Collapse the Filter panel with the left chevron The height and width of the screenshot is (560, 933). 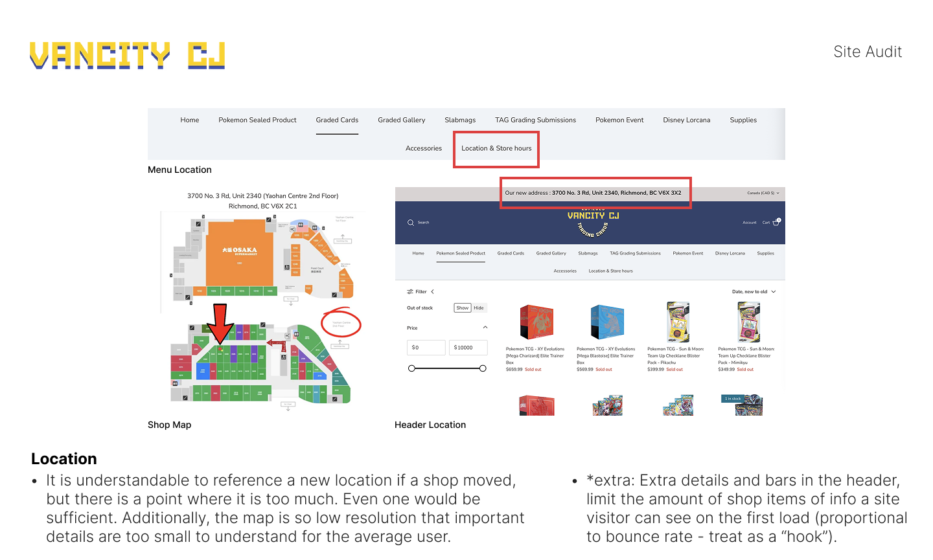point(432,292)
